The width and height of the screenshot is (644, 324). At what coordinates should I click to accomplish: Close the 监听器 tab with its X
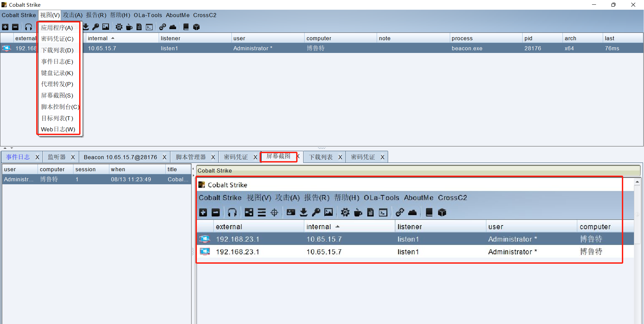[73, 157]
